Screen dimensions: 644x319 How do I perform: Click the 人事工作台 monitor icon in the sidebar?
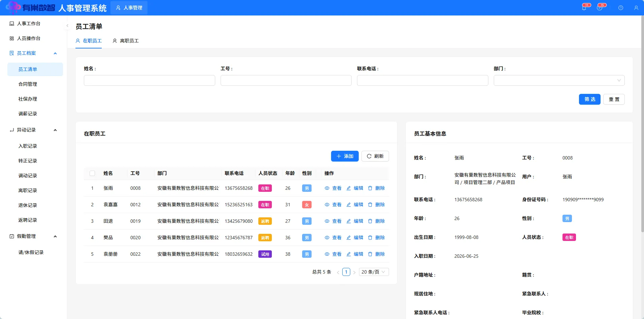tap(12, 24)
